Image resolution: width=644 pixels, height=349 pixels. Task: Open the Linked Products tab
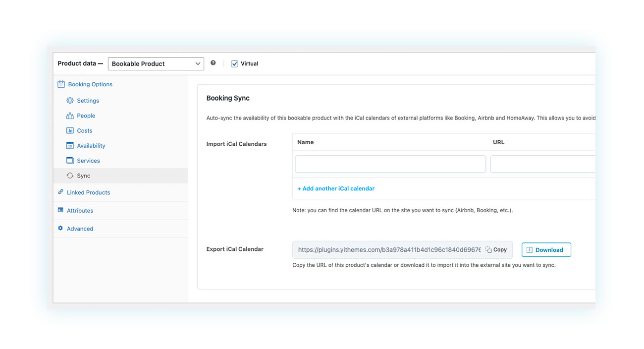click(88, 192)
